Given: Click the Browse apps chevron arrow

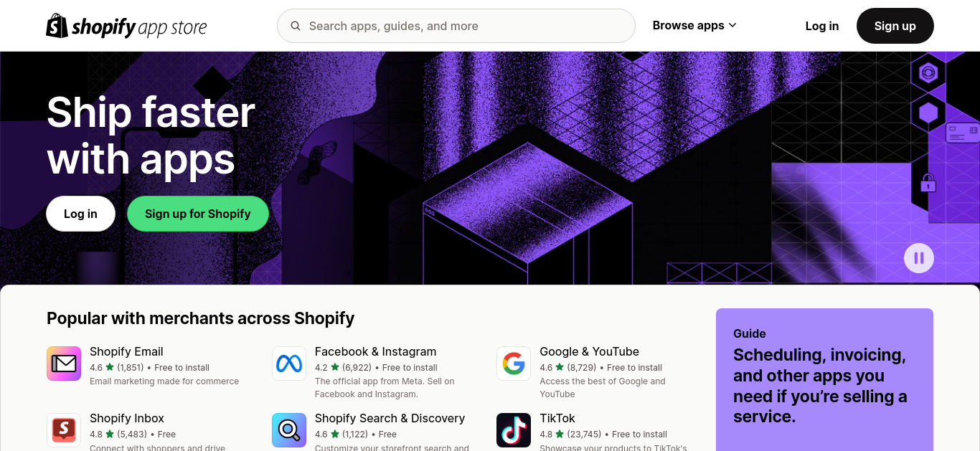Looking at the screenshot, I should pyautogui.click(x=732, y=25).
